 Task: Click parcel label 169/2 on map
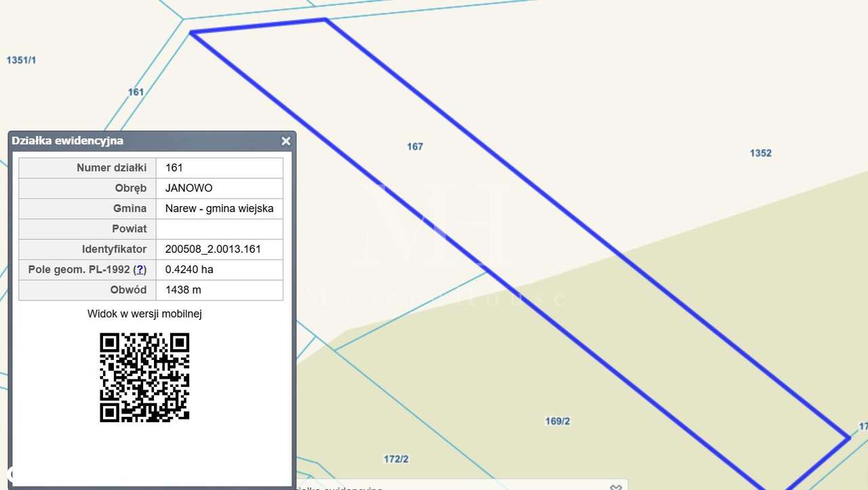point(557,421)
